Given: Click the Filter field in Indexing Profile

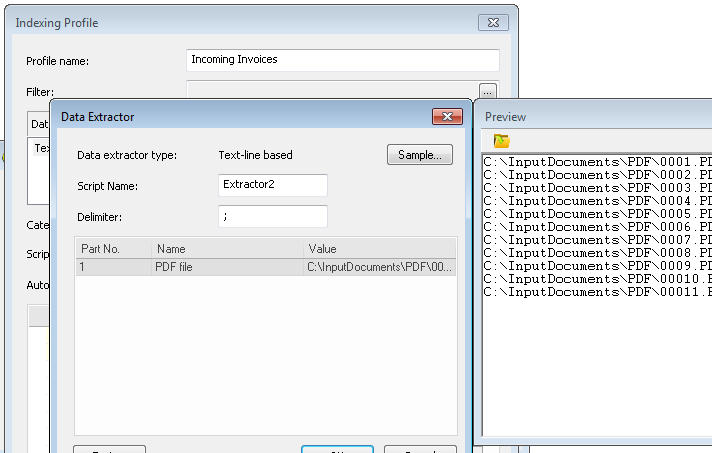Looking at the screenshot, I should (332, 90).
